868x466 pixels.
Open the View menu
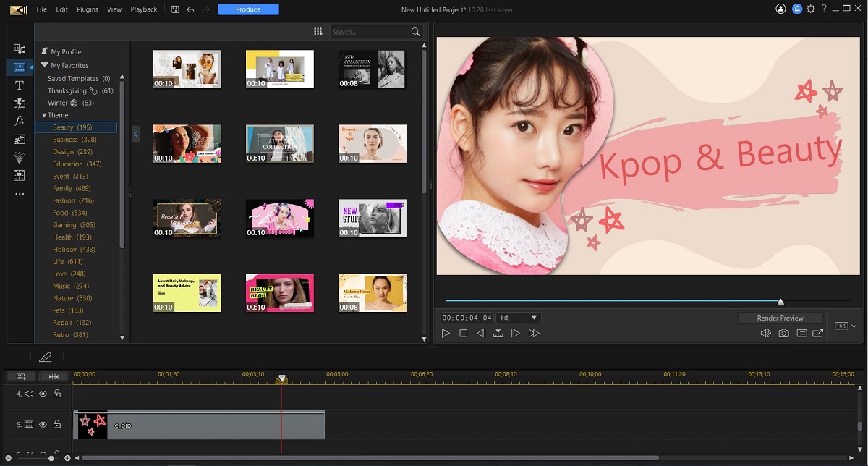point(114,9)
